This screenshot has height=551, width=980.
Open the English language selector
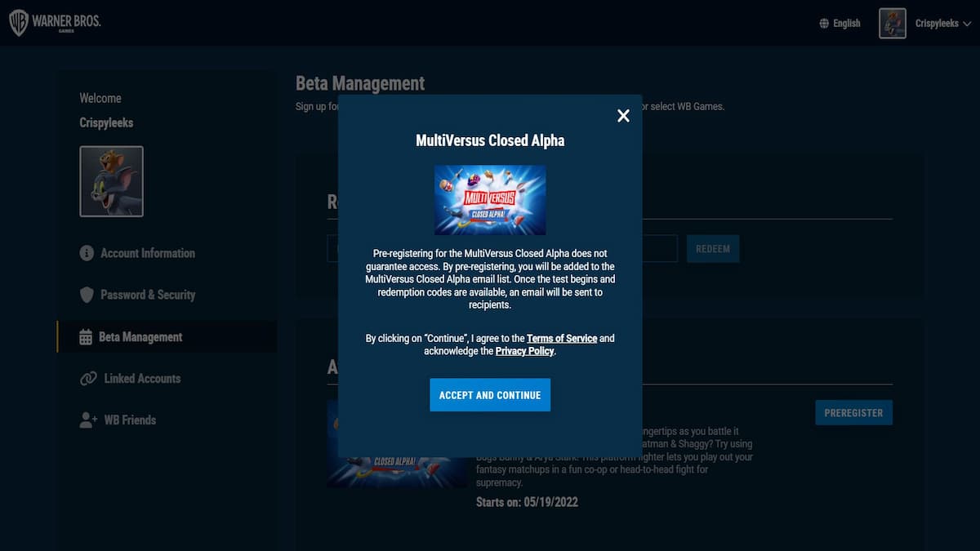(846, 24)
